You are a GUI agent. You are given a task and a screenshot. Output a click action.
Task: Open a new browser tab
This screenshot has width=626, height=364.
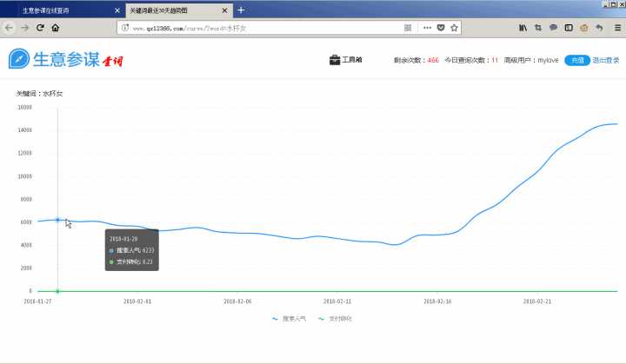pyautogui.click(x=241, y=10)
